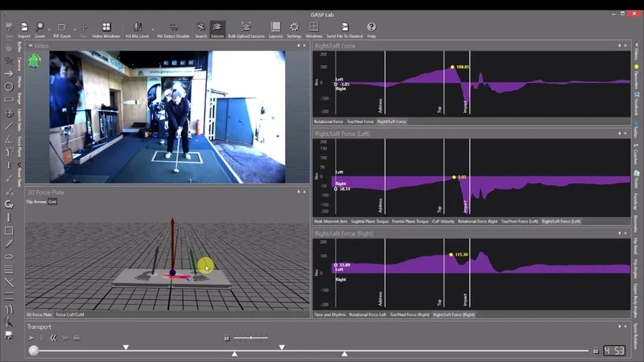Click the Bulk Upload Lessons icon

(x=246, y=28)
